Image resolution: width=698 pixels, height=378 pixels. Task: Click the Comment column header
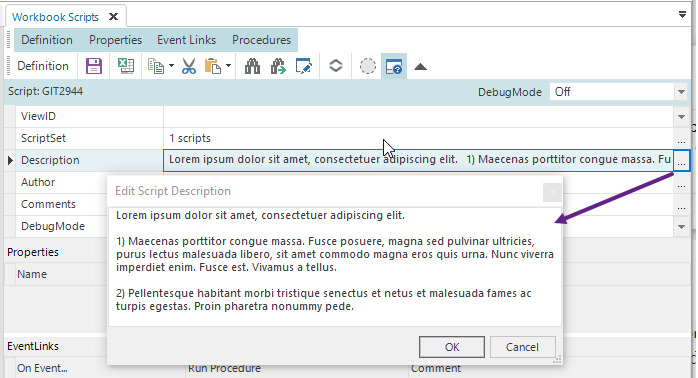(x=435, y=368)
